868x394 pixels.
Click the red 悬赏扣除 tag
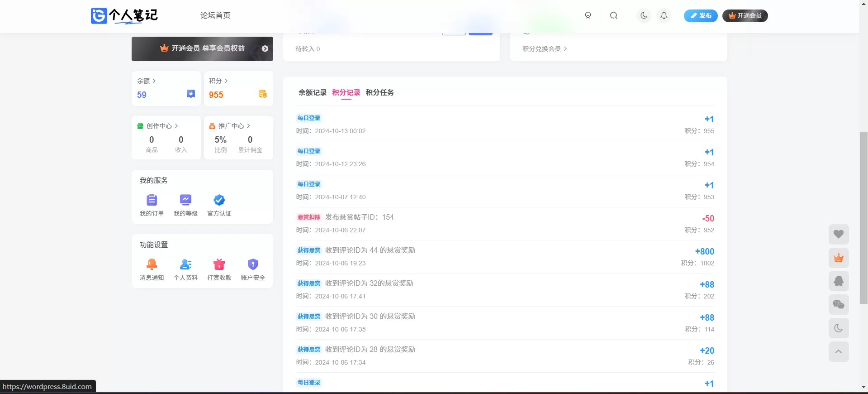point(309,217)
